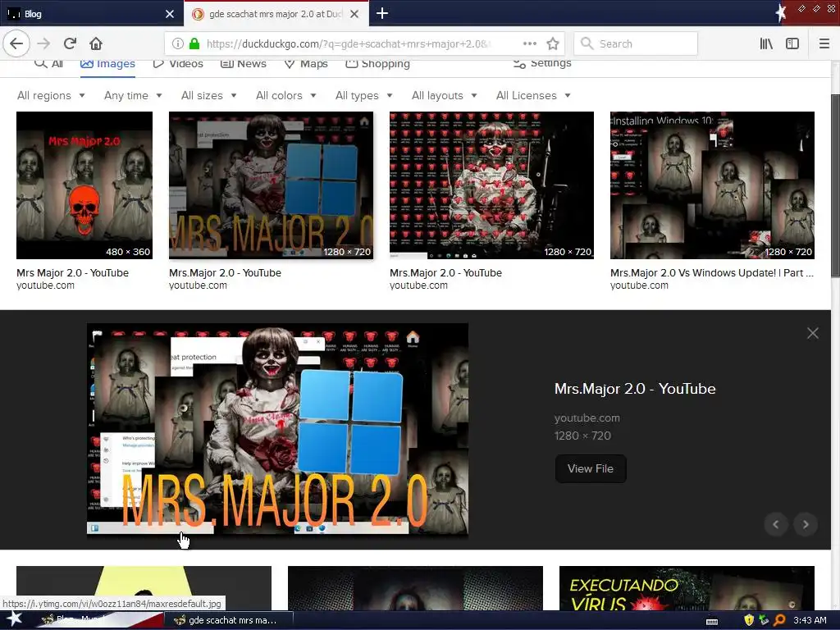Click the browser Search box

(x=636, y=44)
